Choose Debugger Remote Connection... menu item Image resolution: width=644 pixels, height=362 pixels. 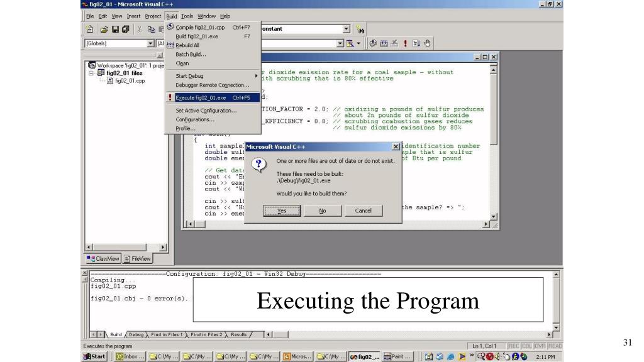pyautogui.click(x=213, y=85)
